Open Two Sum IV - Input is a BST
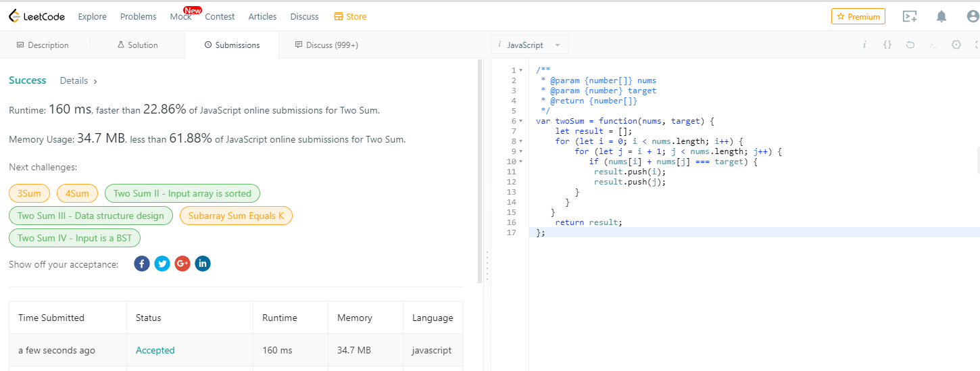This screenshot has height=371, width=980. point(74,238)
